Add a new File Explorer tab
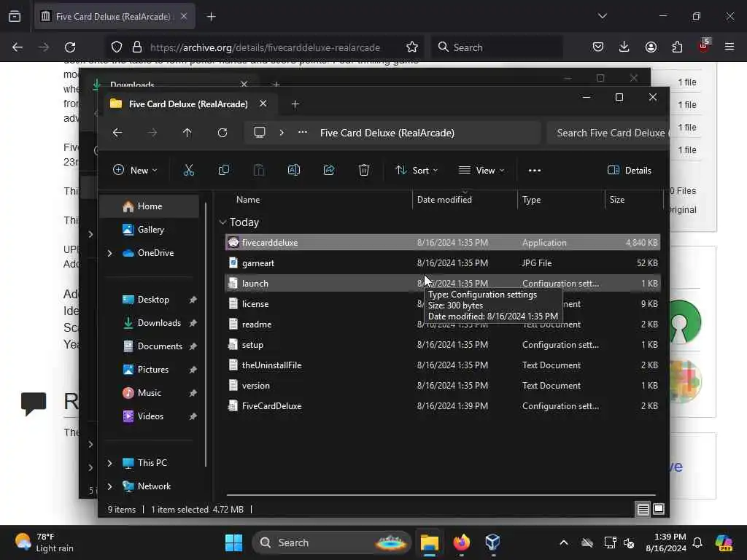Viewport: 747px width, 560px height. [295, 104]
